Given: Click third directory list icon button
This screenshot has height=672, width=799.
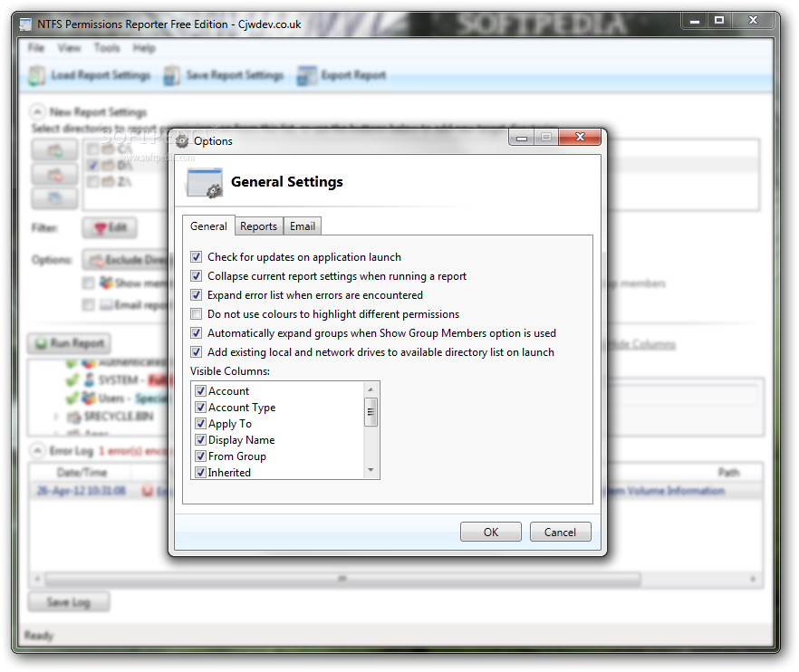Looking at the screenshot, I should [x=55, y=198].
